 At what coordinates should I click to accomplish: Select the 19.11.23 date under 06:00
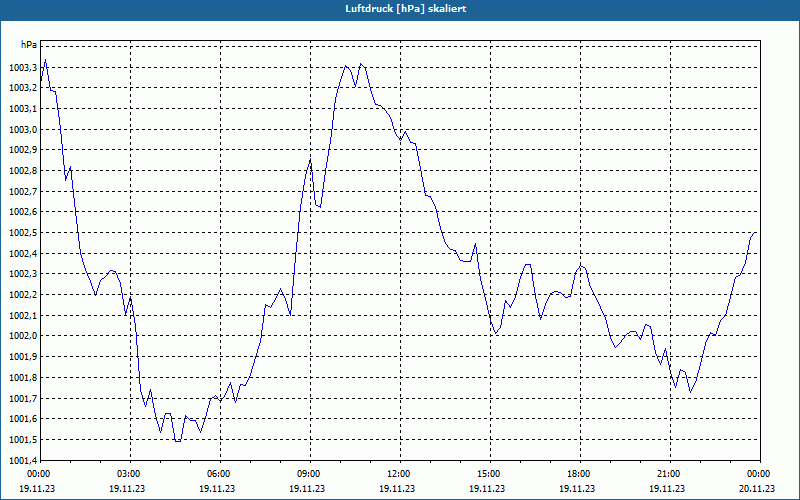pos(217,488)
